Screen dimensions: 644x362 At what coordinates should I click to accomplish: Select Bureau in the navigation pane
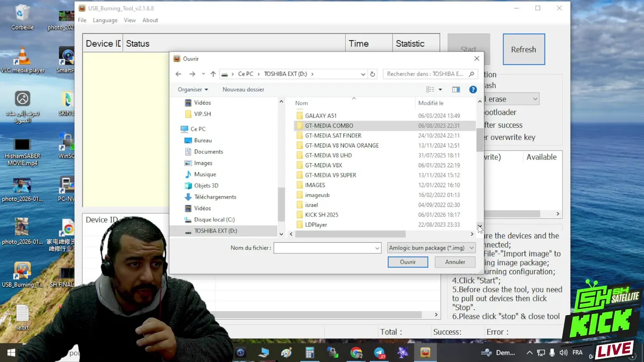click(x=203, y=140)
